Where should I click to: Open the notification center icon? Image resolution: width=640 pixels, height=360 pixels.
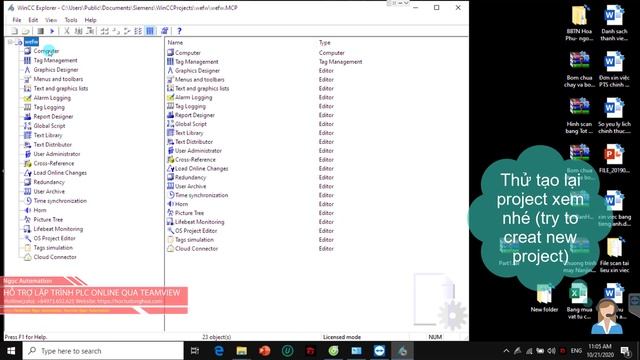click(625, 351)
